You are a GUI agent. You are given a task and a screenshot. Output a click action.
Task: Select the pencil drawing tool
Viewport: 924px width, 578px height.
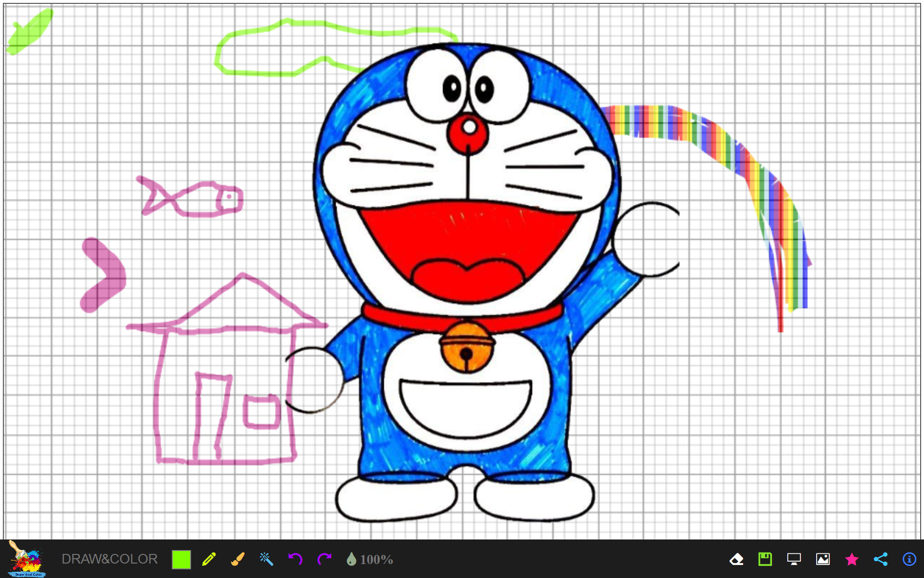pyautogui.click(x=209, y=559)
